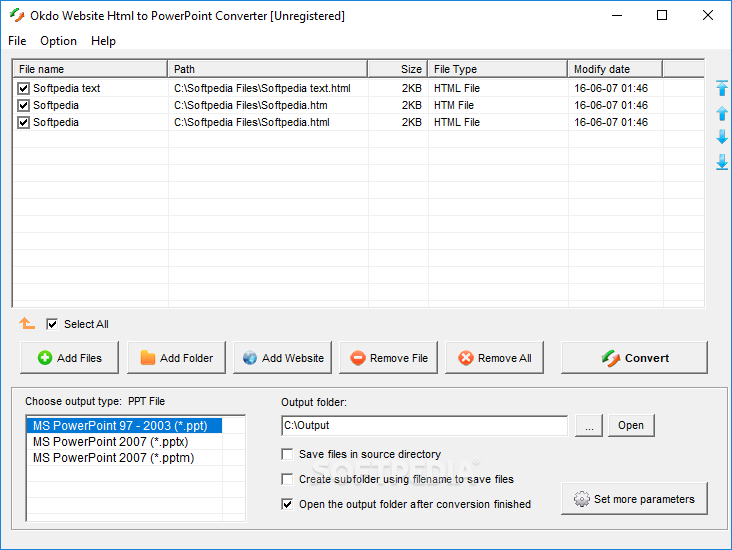Image resolution: width=732 pixels, height=550 pixels.
Task: Select MS PowerPoint 97 - 2003 (*.ppt) output
Action: pos(124,426)
